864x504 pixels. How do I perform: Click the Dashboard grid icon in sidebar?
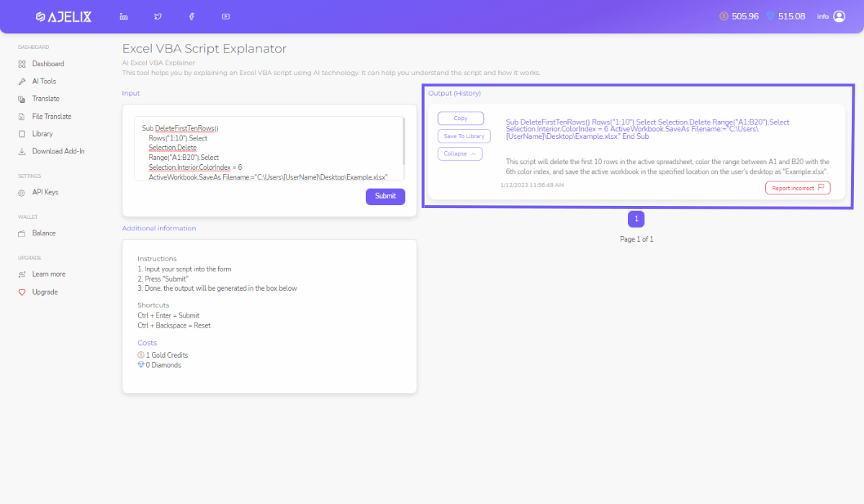point(22,64)
